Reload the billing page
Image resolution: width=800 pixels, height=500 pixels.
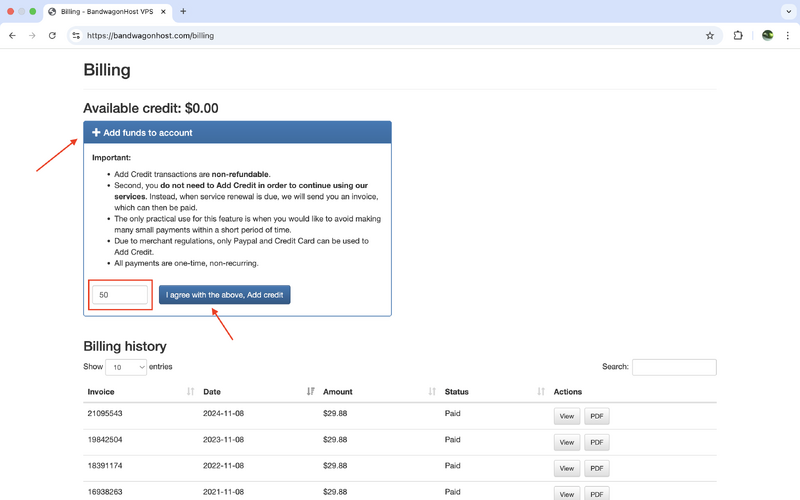pos(52,35)
